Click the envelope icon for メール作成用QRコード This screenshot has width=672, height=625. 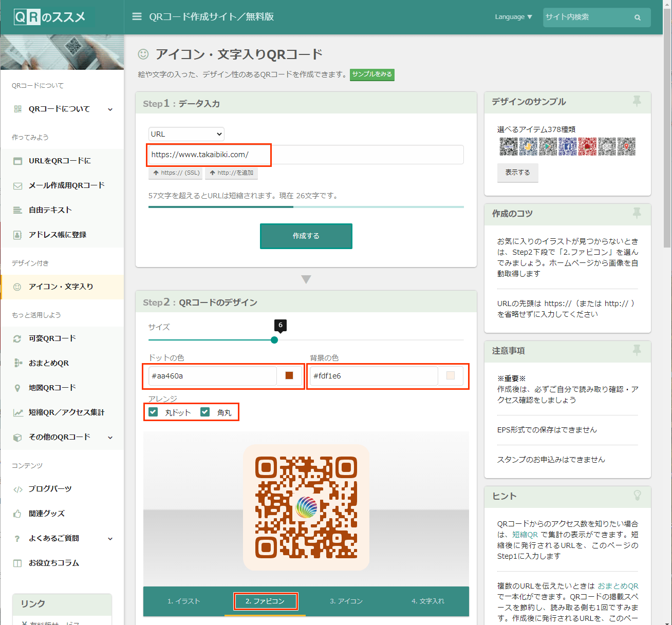(x=17, y=185)
